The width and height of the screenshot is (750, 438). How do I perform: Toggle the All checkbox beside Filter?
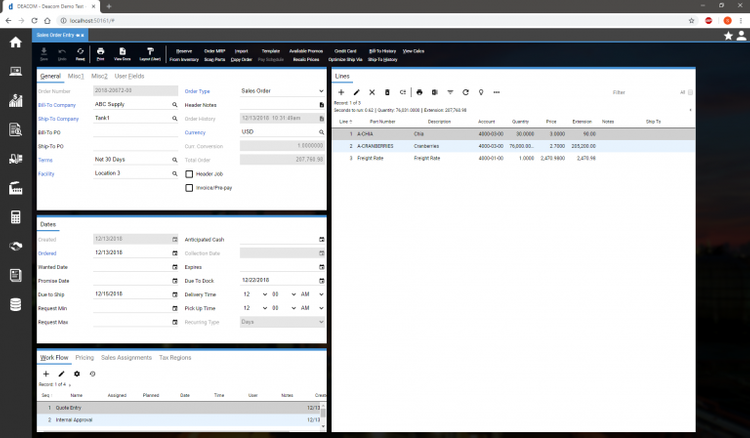pos(690,92)
